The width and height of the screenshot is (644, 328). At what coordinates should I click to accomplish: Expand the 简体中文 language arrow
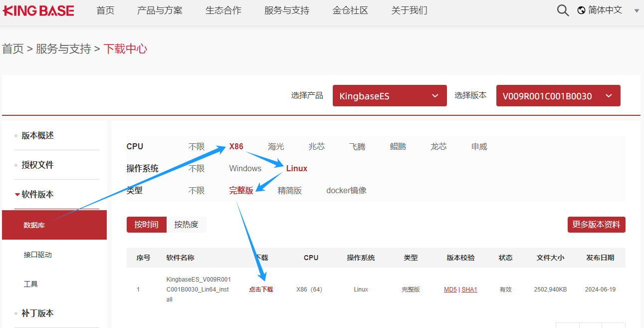[637, 11]
